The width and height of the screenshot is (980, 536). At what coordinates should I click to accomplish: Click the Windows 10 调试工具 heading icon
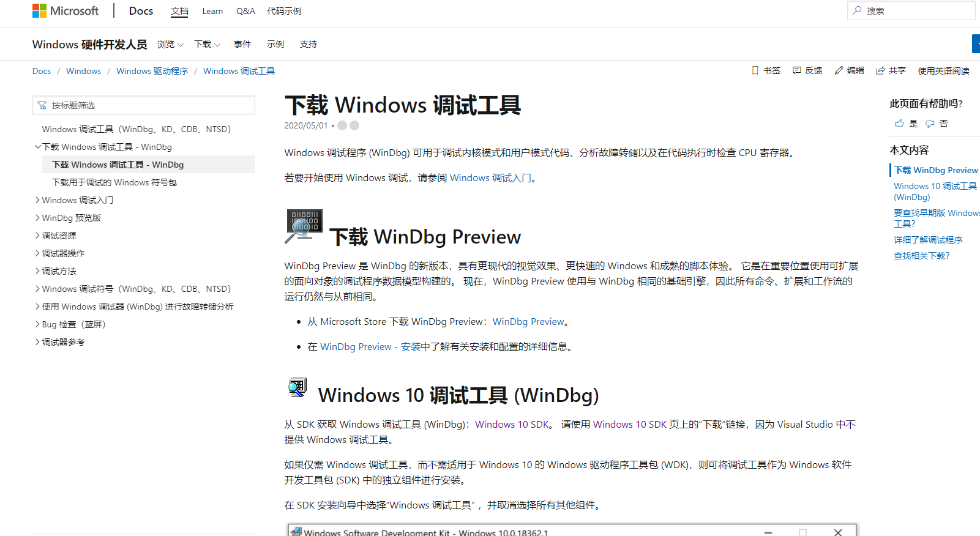297,387
